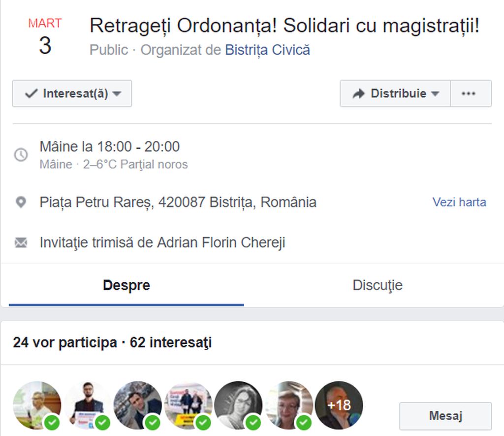Expand the Interesat(ă) dropdown arrow
Screen dimensions: 504x436
(117, 94)
